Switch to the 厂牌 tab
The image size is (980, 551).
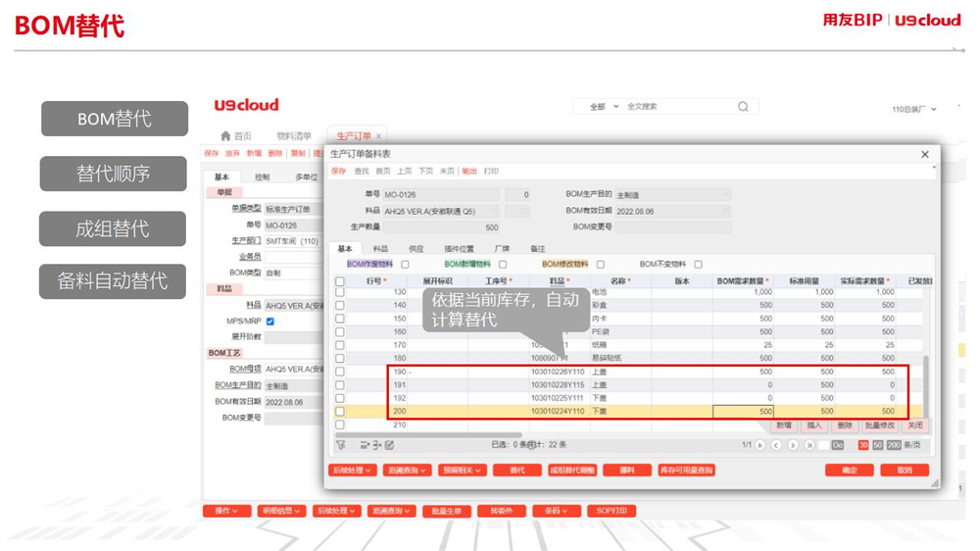point(502,249)
